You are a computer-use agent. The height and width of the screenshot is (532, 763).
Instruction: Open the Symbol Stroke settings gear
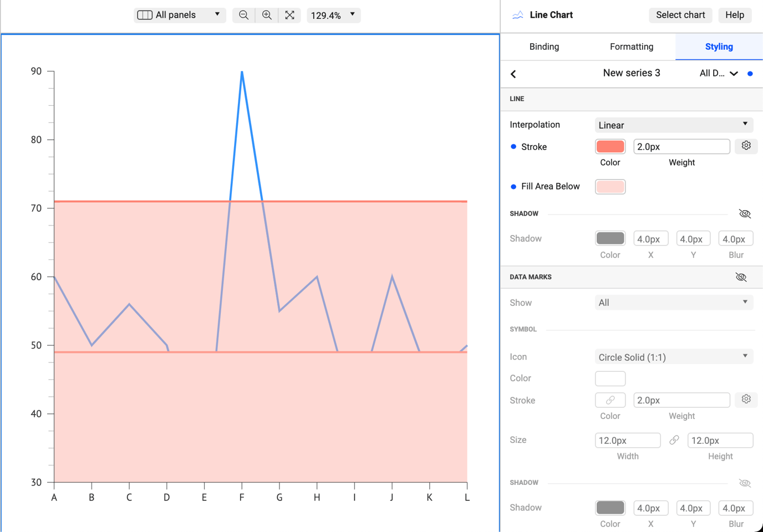click(746, 400)
